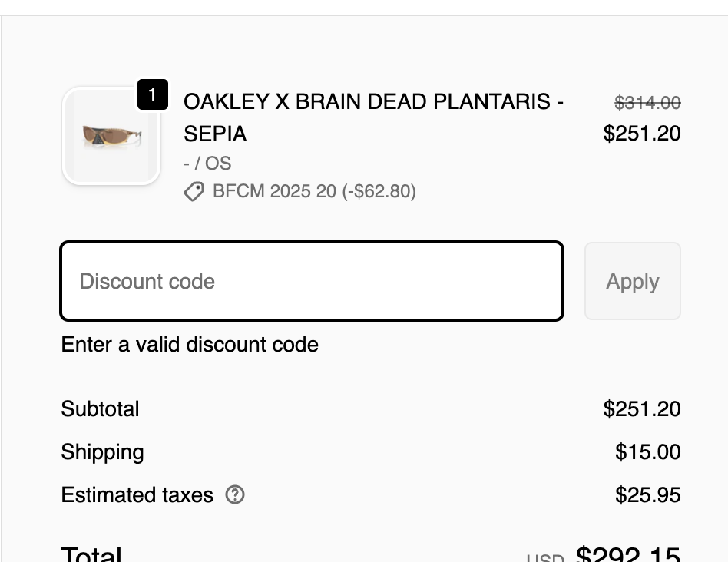Image resolution: width=728 pixels, height=562 pixels.
Task: Click the discount tag icon
Action: click(x=194, y=191)
